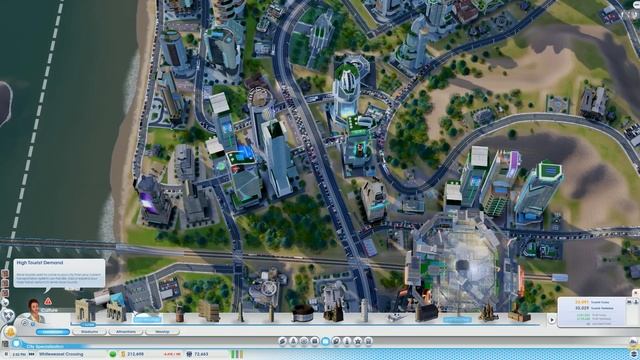The image size is (640, 360).
Task: Click the Whitewessel Crossing city name
Action: (61, 354)
